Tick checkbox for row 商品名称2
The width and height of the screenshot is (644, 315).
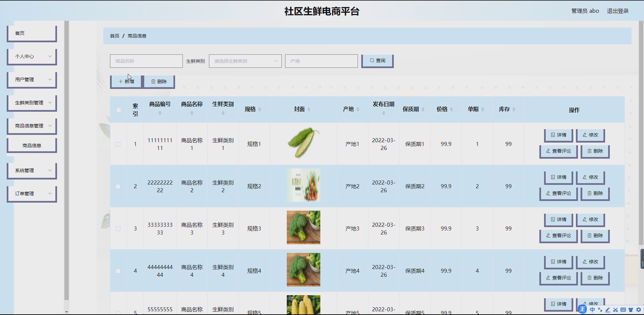coord(118,186)
